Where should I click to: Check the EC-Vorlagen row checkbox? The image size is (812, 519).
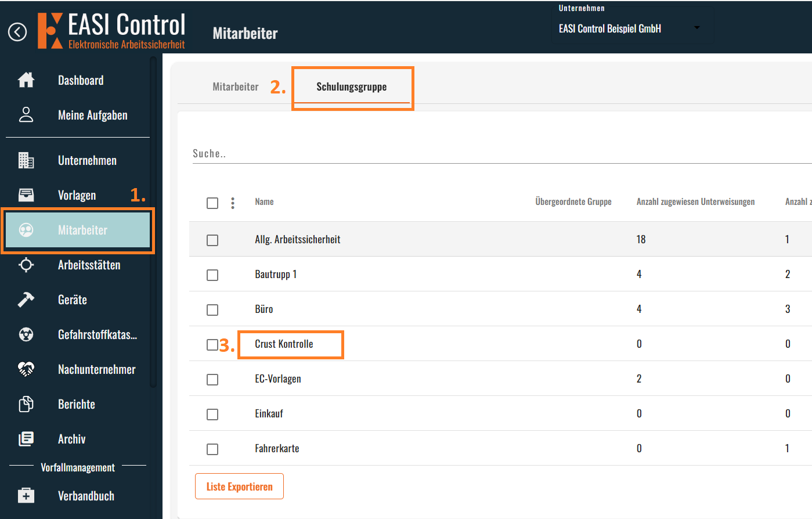(212, 379)
